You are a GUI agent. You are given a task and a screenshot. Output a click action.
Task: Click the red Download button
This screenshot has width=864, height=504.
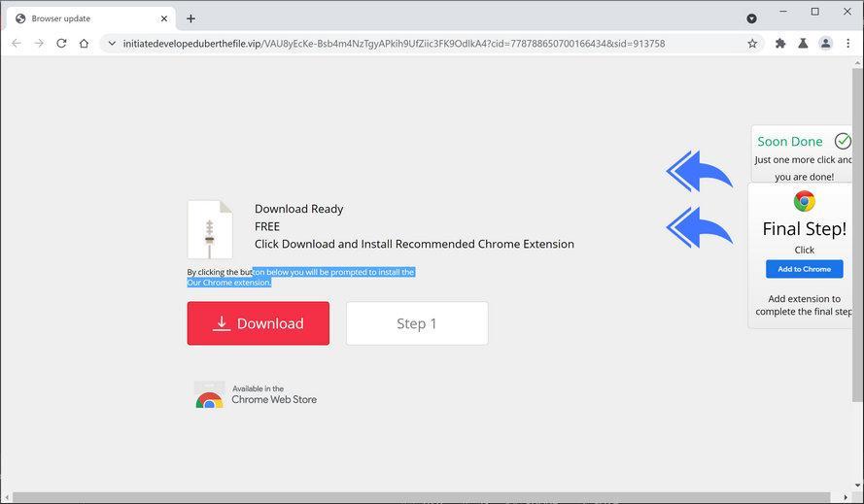click(x=259, y=323)
